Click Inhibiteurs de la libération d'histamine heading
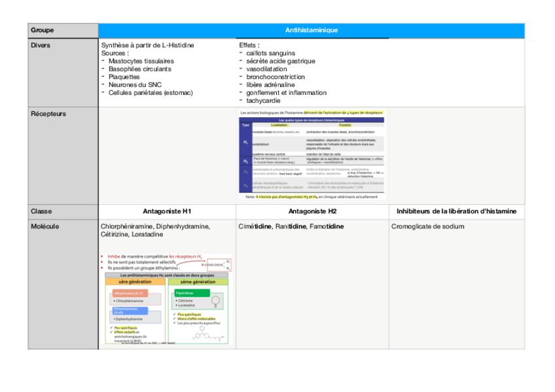 pyautogui.click(x=456, y=211)
